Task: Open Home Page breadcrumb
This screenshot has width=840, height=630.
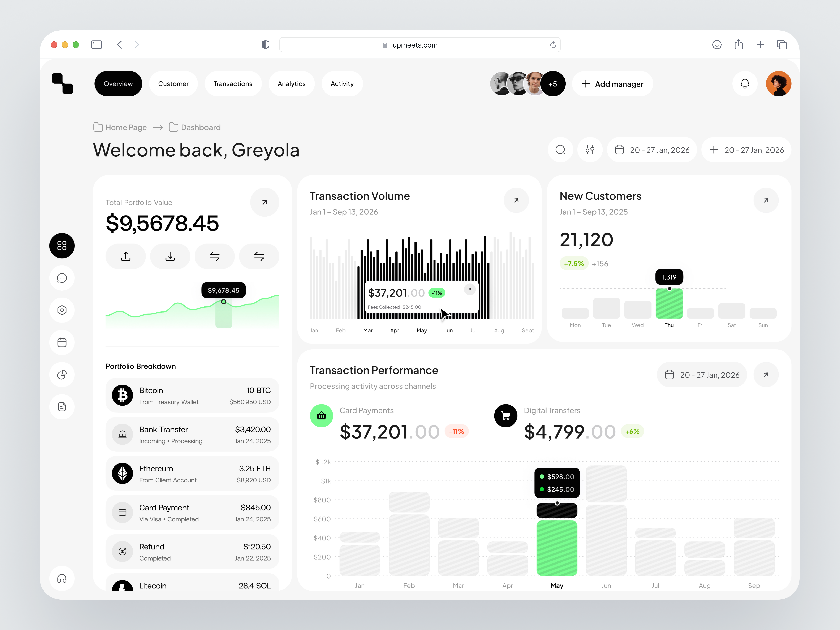Action: pyautogui.click(x=120, y=127)
